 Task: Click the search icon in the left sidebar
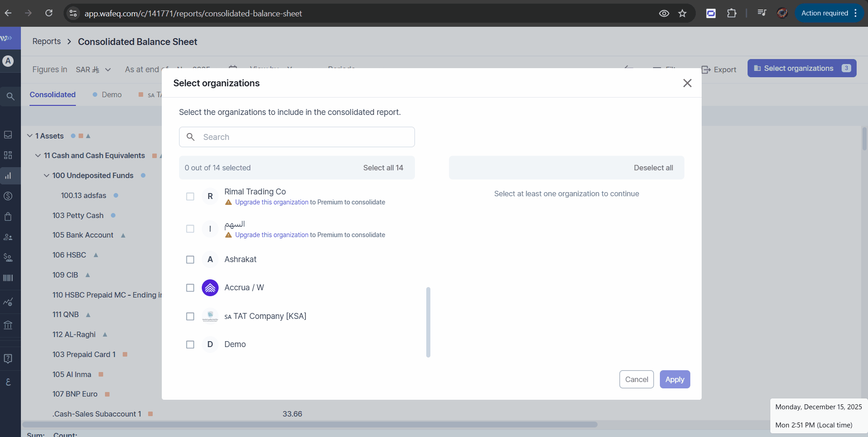(10, 96)
